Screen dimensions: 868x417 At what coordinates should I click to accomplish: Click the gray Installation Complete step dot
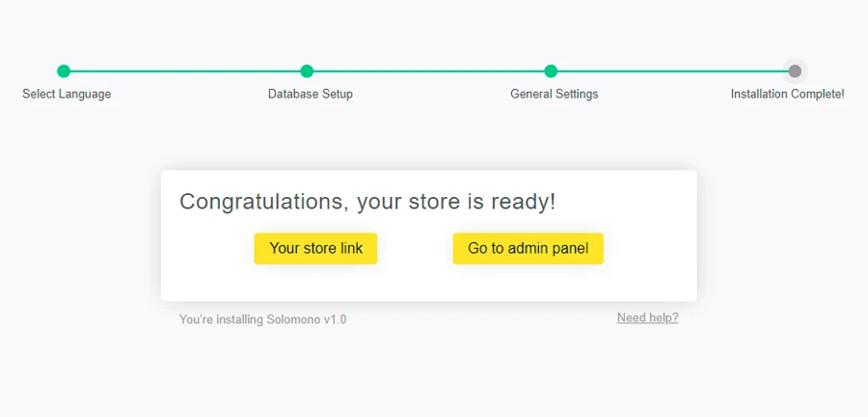795,70
